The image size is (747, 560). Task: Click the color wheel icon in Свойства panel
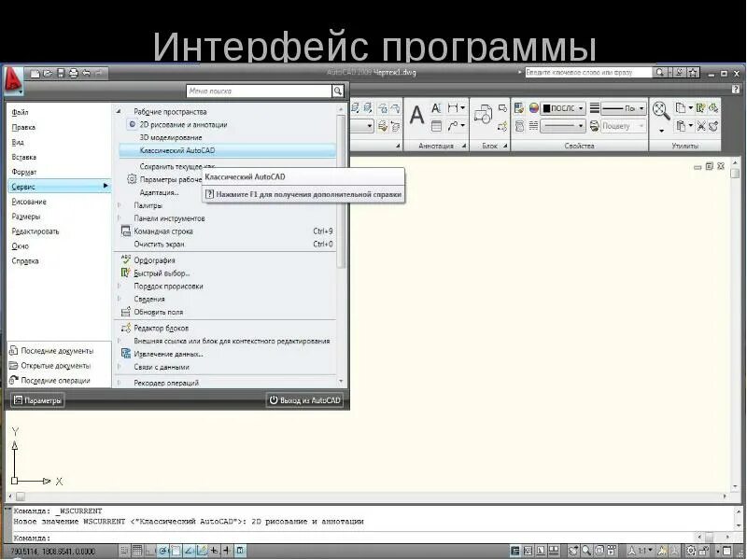(533, 108)
